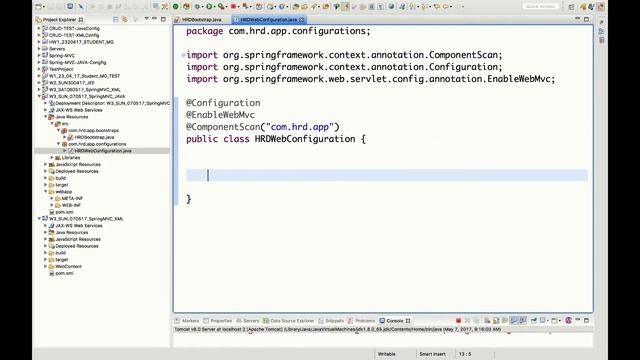Maximize the Project Explorer panel
The height and width of the screenshot is (360, 640).
tap(163, 19)
